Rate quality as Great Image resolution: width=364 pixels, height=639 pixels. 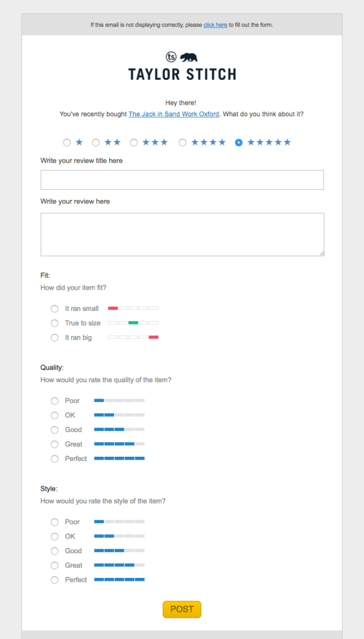pos(55,444)
